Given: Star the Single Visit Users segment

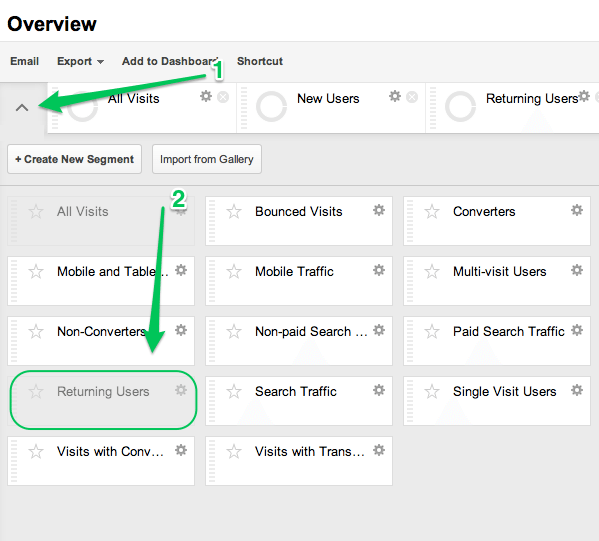Looking at the screenshot, I should pyautogui.click(x=432, y=391).
